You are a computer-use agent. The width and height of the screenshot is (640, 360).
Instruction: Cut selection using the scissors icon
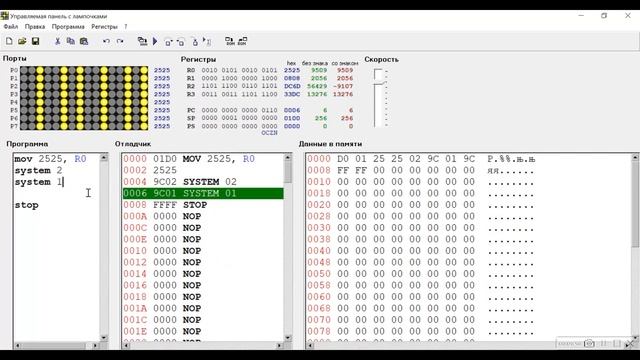pyautogui.click(x=58, y=41)
